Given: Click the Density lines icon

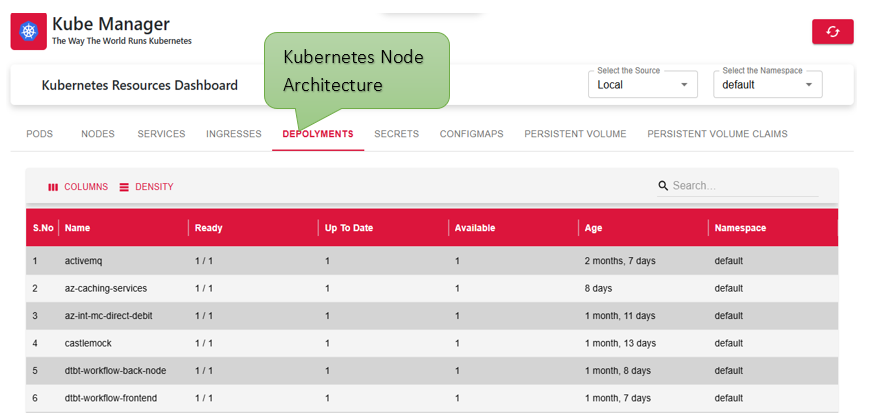Looking at the screenshot, I should tap(124, 187).
